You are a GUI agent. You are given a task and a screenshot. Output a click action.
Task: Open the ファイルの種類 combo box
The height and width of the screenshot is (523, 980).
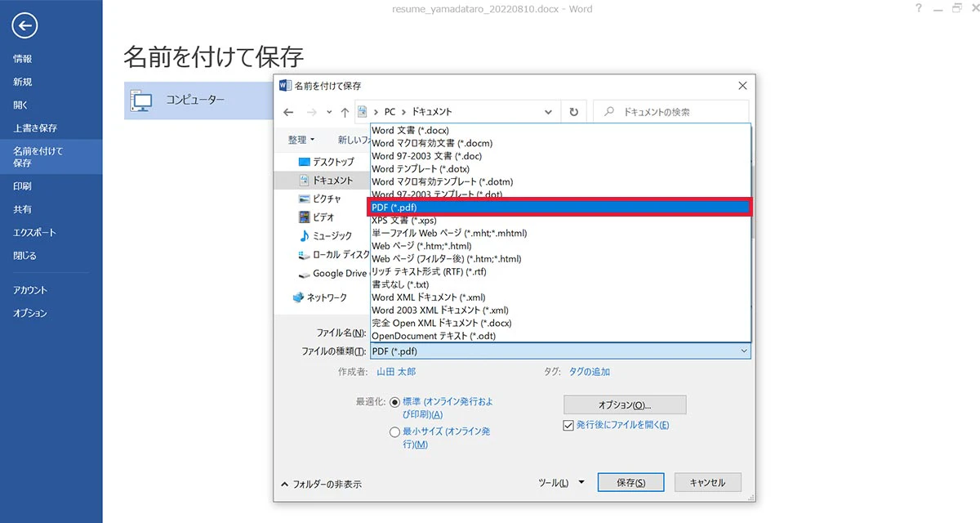pos(560,351)
